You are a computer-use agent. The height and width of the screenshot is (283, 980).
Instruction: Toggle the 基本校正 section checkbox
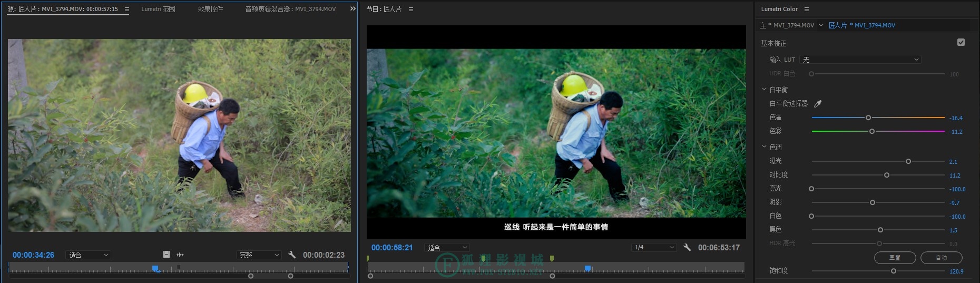click(961, 42)
